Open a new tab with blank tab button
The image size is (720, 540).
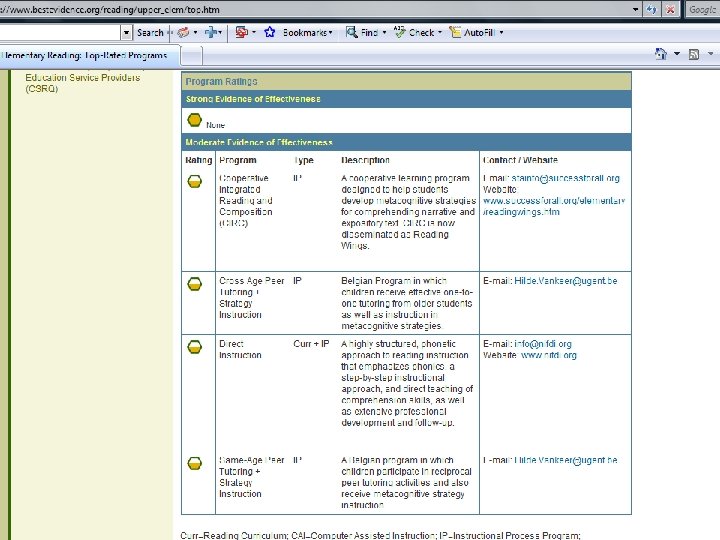(x=192, y=56)
